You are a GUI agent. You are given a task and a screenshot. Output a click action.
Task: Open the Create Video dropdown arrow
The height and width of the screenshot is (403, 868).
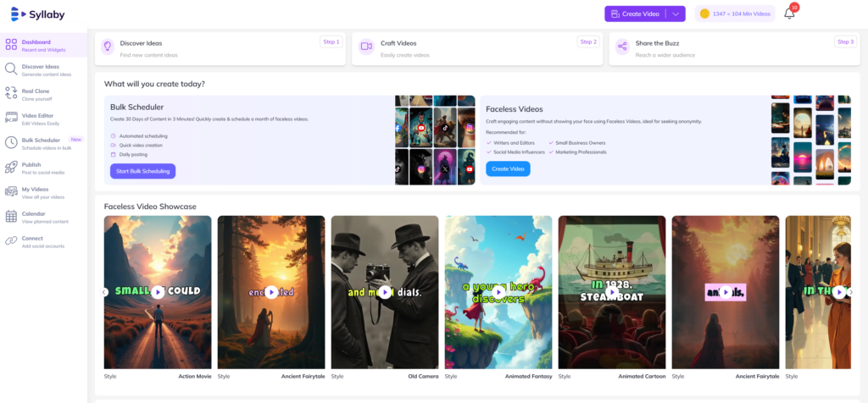(676, 14)
